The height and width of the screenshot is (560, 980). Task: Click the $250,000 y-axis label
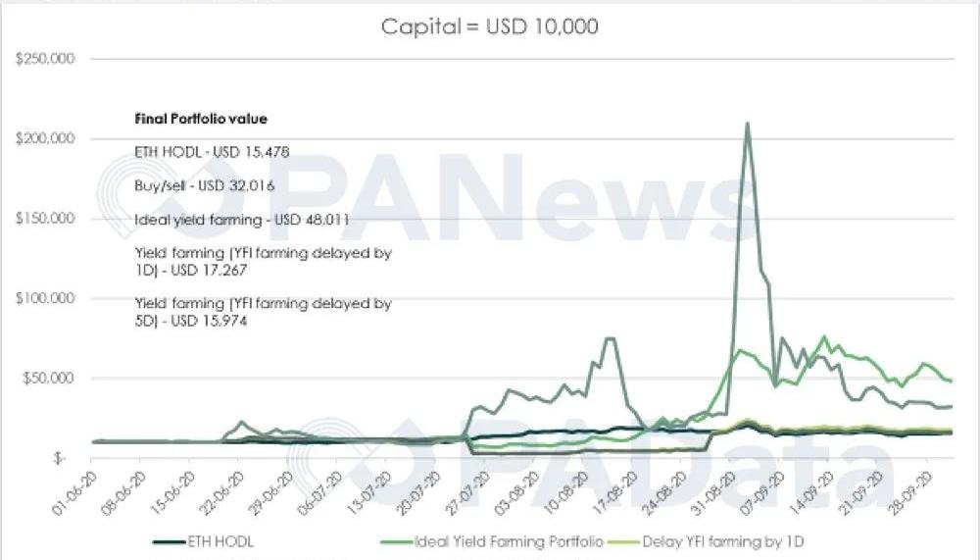(45, 59)
